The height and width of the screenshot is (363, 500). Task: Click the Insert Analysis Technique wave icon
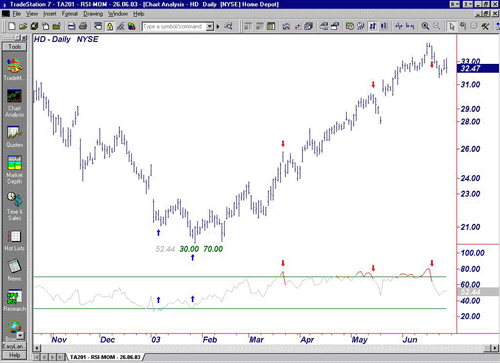[286, 26]
